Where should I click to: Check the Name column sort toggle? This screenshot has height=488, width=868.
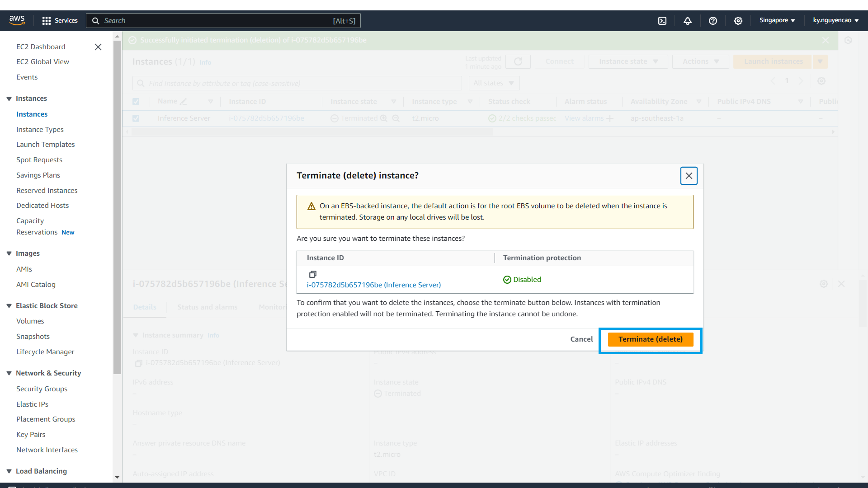(x=211, y=101)
